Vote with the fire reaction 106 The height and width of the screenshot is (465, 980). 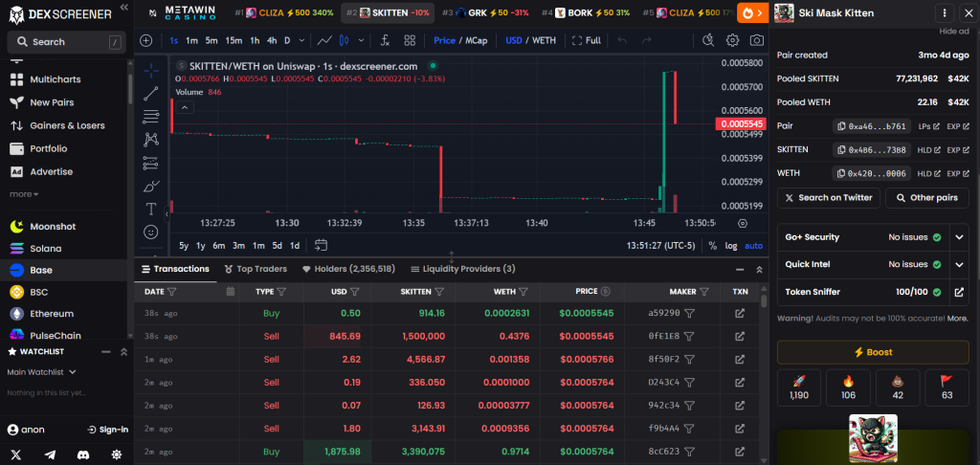[848, 387]
